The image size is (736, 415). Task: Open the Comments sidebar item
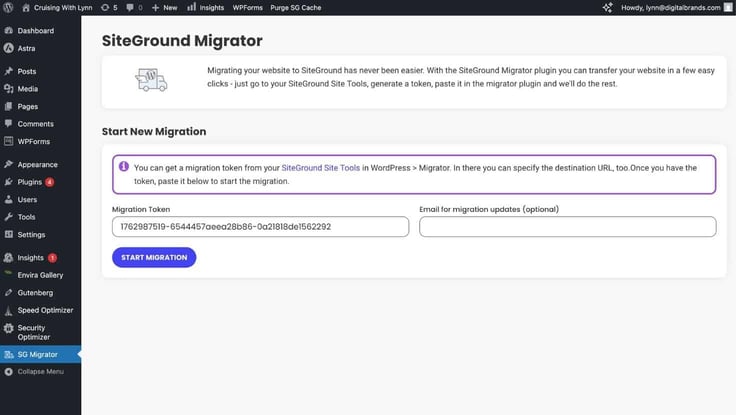(36, 124)
